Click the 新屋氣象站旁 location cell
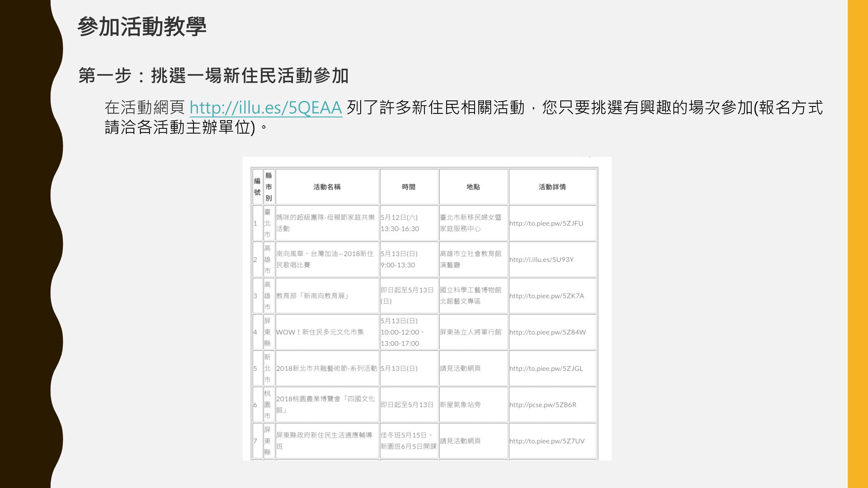The height and width of the screenshot is (488, 868). (460, 405)
